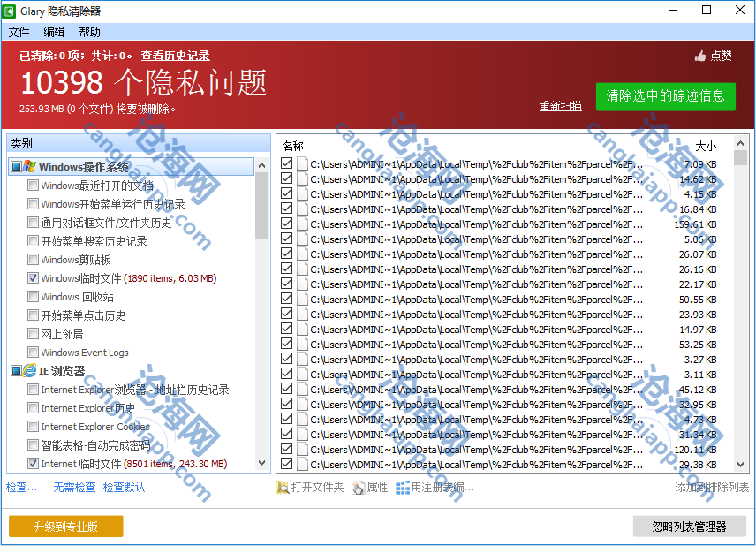Check Internet Explorer浏览器 - 地址栏历史记录
The width and height of the screenshot is (756, 546).
point(33,390)
